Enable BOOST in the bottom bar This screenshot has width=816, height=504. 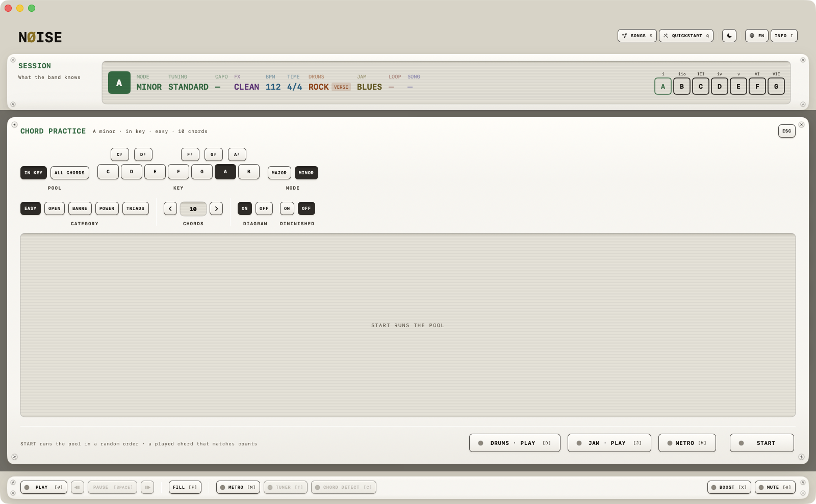pos(729,487)
